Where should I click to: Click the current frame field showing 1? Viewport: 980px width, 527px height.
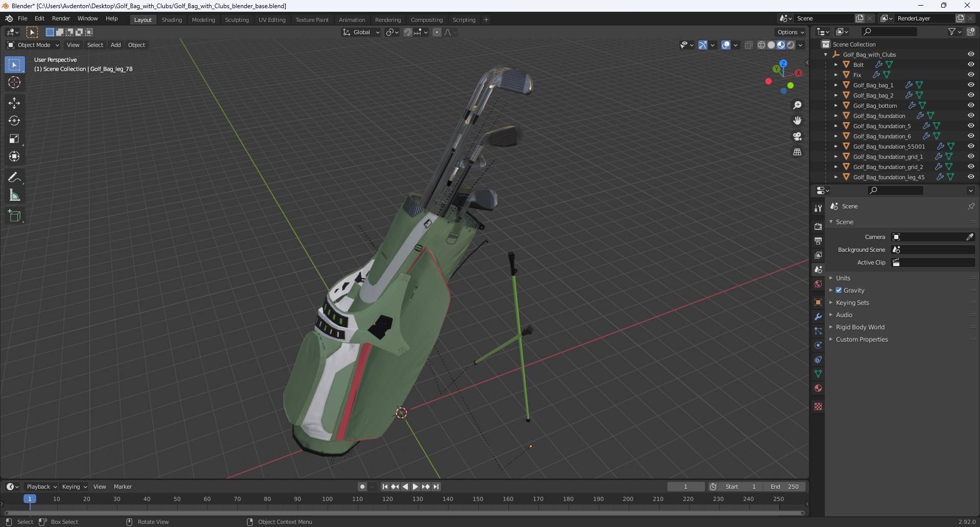686,487
